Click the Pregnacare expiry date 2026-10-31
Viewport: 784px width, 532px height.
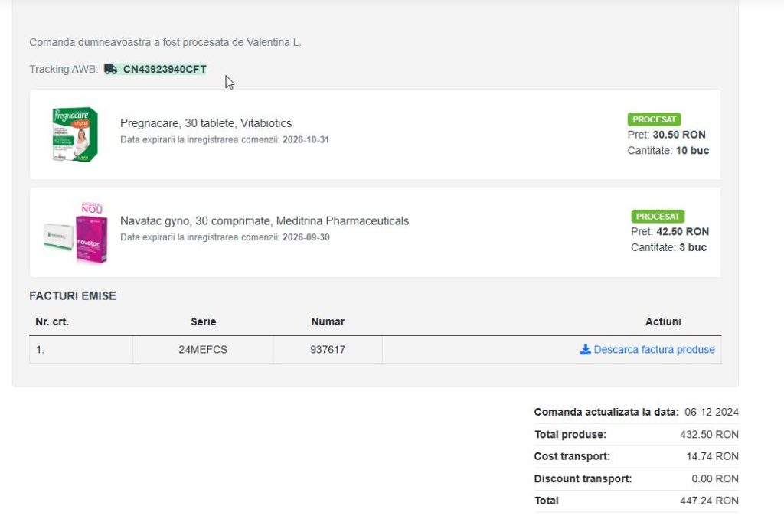point(305,139)
